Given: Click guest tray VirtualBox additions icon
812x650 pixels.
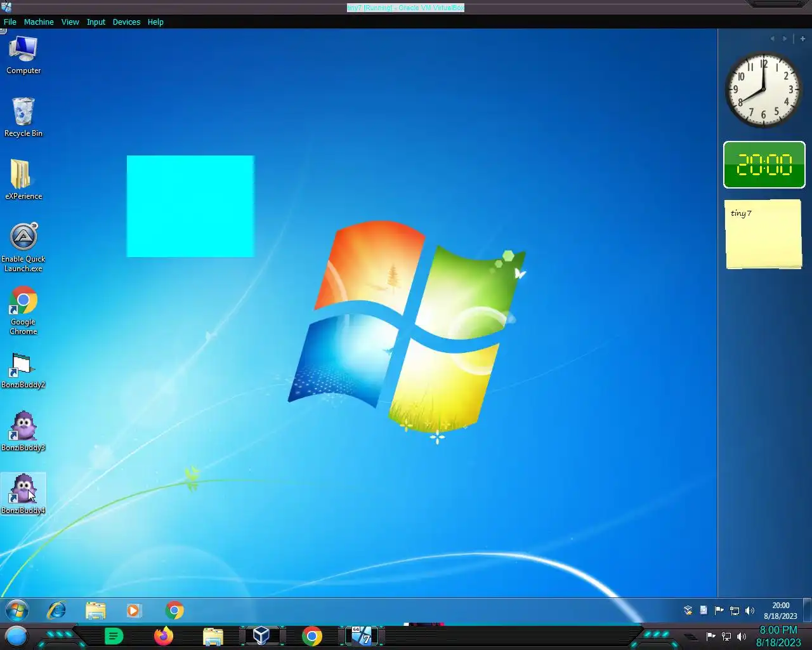Looking at the screenshot, I should click(688, 611).
